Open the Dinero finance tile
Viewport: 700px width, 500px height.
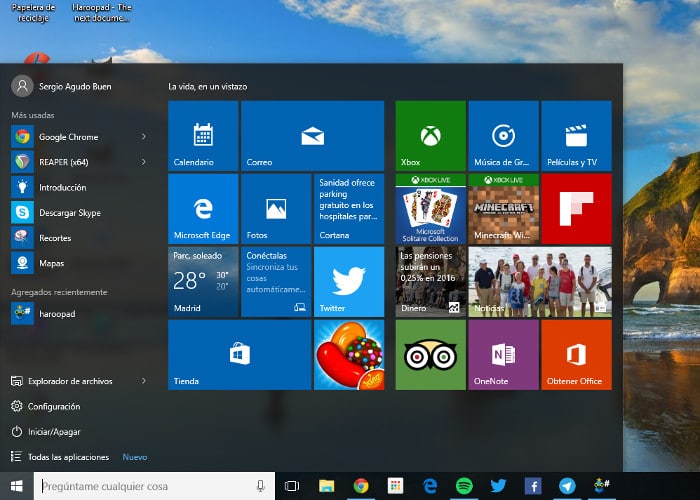point(431,282)
